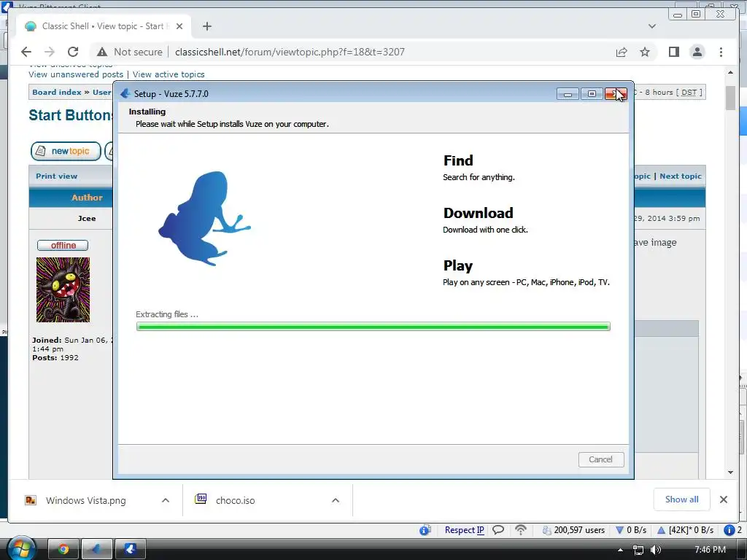Viewport: 747px width, 560px height.
Task: Click the offline status badge
Action: click(63, 245)
